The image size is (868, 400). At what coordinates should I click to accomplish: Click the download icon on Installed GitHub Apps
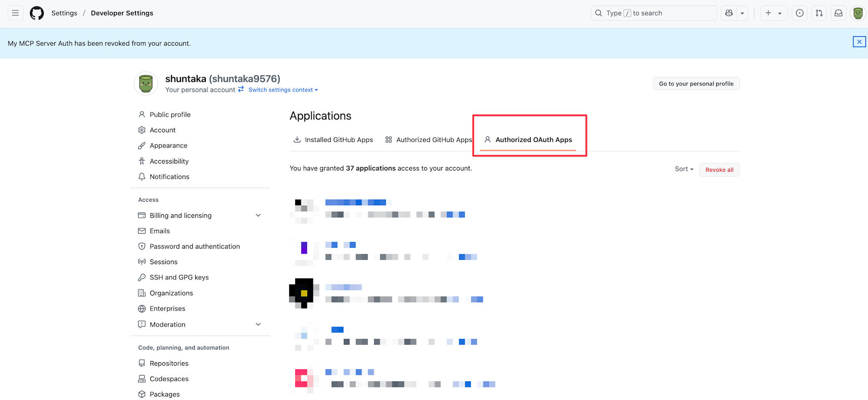[x=297, y=140]
